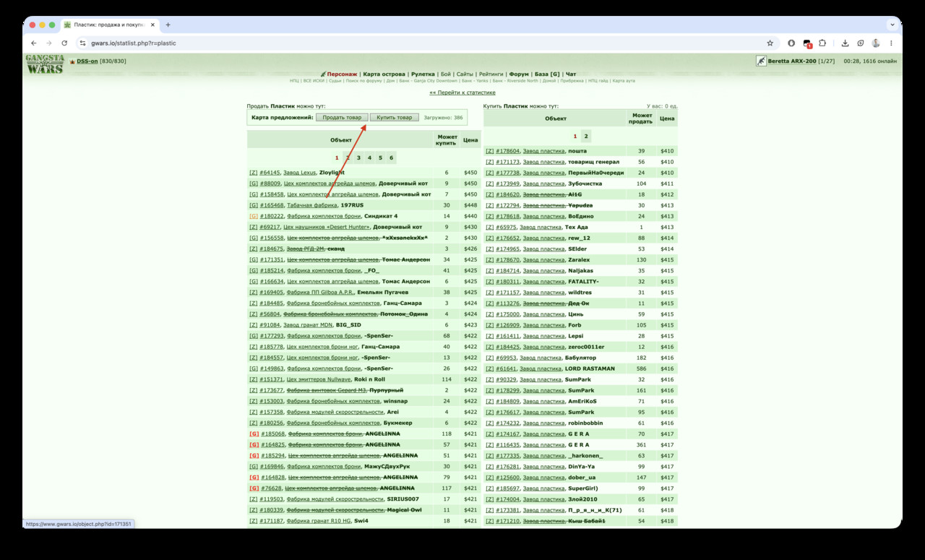Click [Z] marker of #177738 row
This screenshot has width=925, height=560.
(490, 173)
